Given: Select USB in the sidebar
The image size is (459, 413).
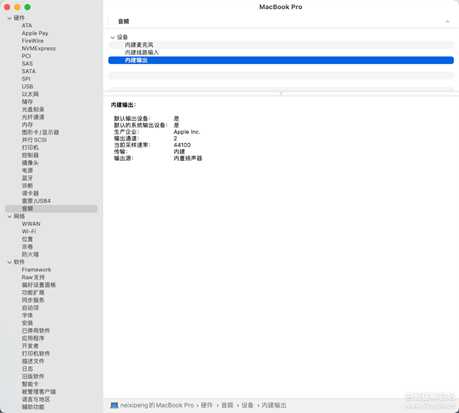Looking at the screenshot, I should coord(27,87).
